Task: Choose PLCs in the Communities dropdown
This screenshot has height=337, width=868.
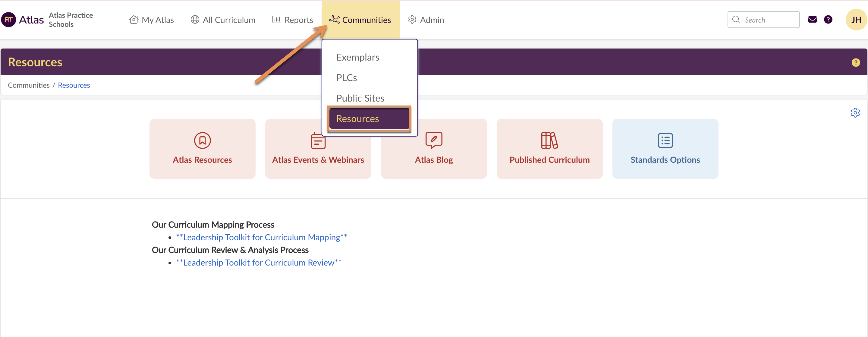Action: [346, 78]
